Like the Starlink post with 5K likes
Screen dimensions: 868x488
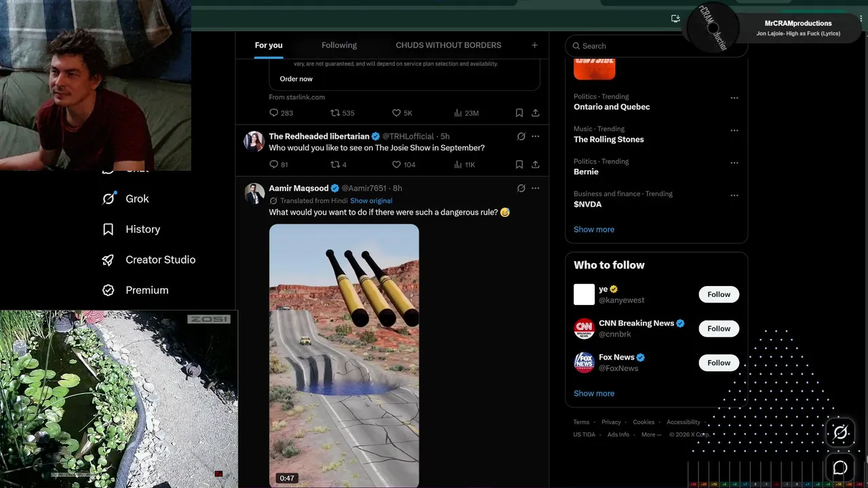[x=402, y=113]
